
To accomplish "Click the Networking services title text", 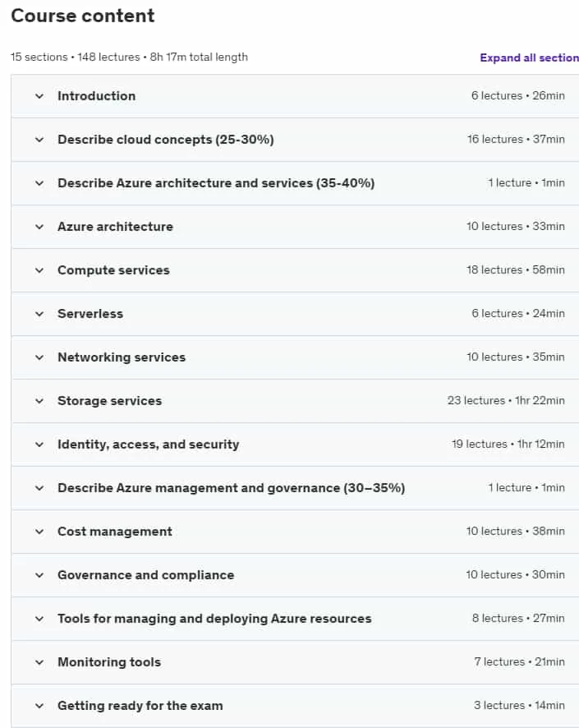I will click(x=122, y=357).
